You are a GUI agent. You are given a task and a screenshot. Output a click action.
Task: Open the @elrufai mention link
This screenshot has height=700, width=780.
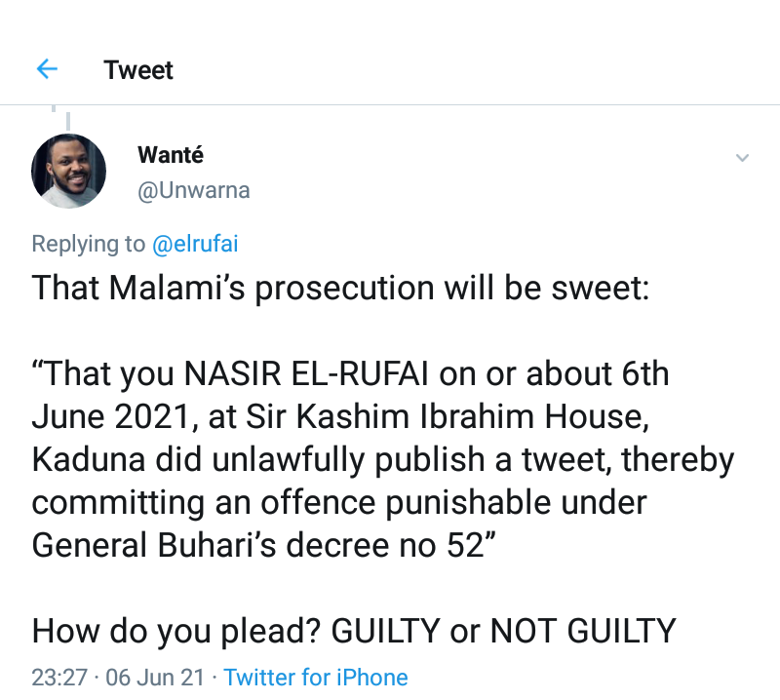195,244
